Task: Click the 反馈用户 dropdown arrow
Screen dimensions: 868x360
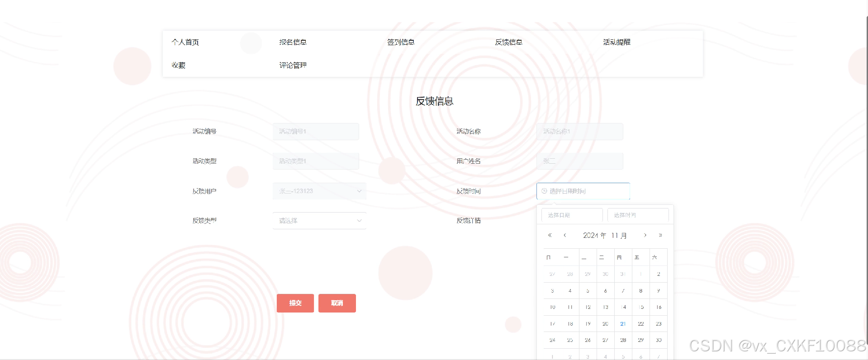Action: pos(359,191)
